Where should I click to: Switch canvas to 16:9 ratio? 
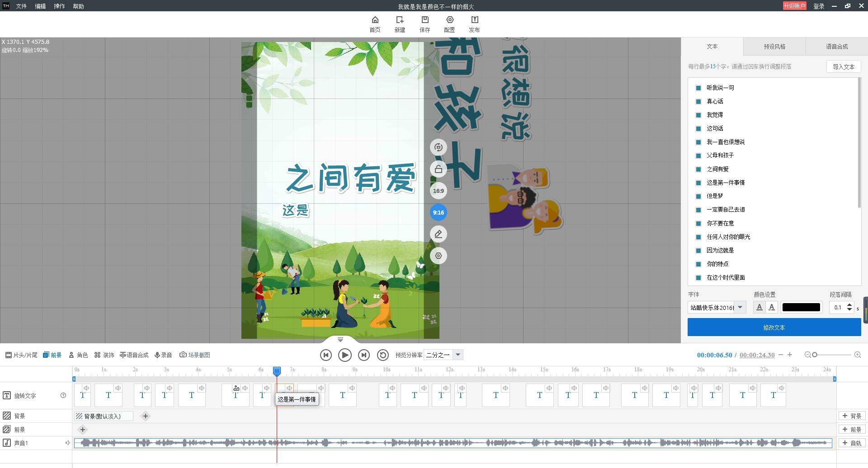coord(438,191)
